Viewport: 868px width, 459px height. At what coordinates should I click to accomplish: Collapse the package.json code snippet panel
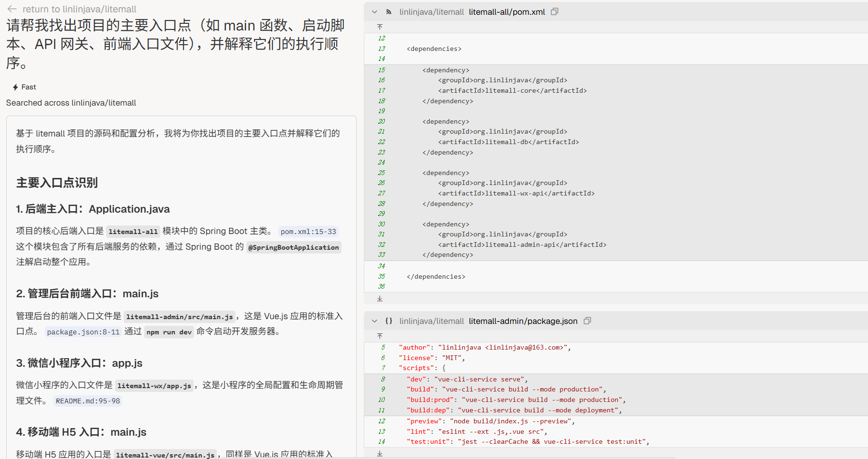tap(374, 321)
